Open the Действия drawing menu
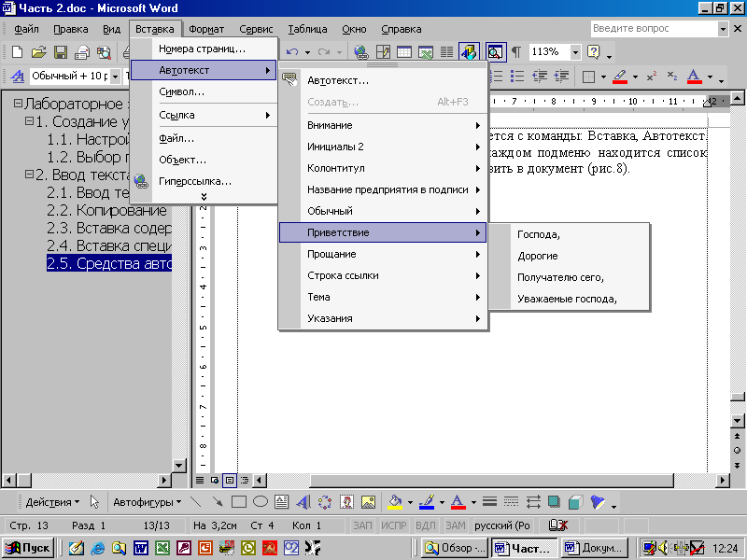Image resolution: width=747 pixels, height=560 pixels. point(52,502)
